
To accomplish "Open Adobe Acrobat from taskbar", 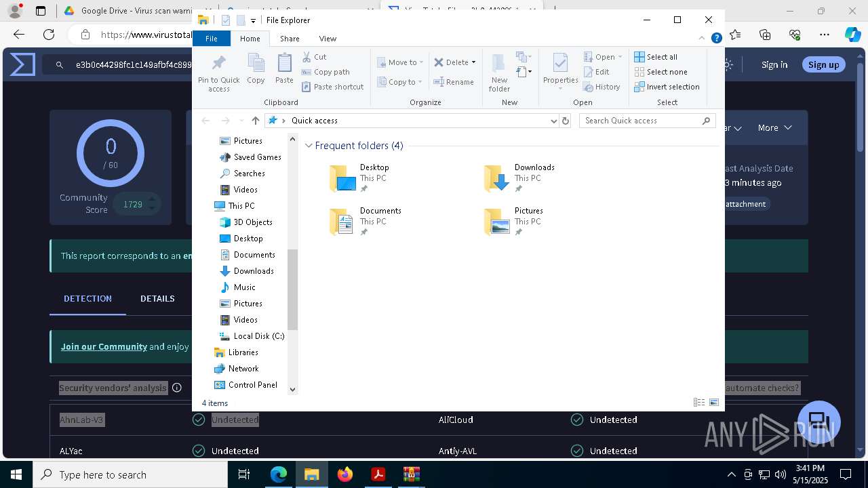I will pyautogui.click(x=378, y=474).
